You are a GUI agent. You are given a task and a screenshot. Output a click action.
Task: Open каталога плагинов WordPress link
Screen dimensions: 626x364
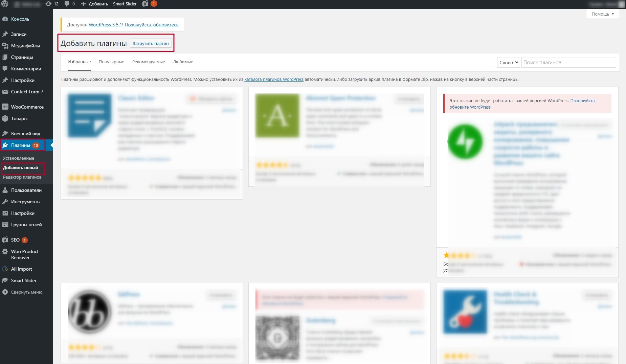click(274, 79)
